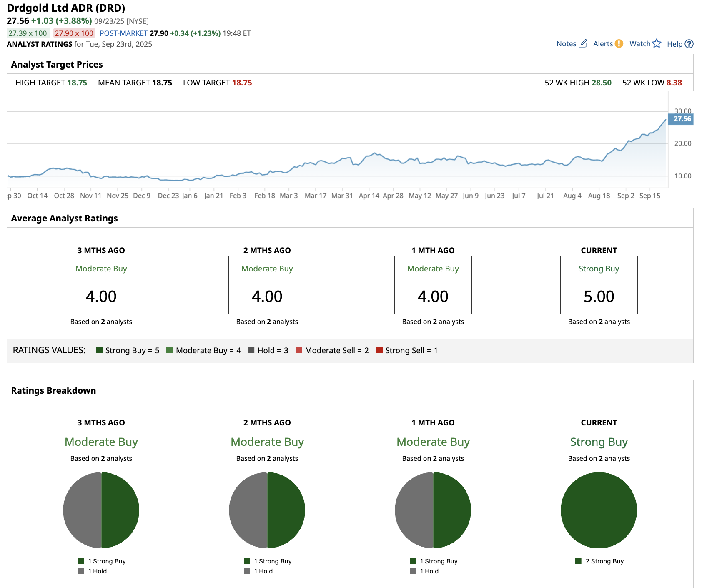The image size is (712, 588).
Task: Click 1 MTH AGO '1 Strong Buy' legend square
Action: [413, 561]
